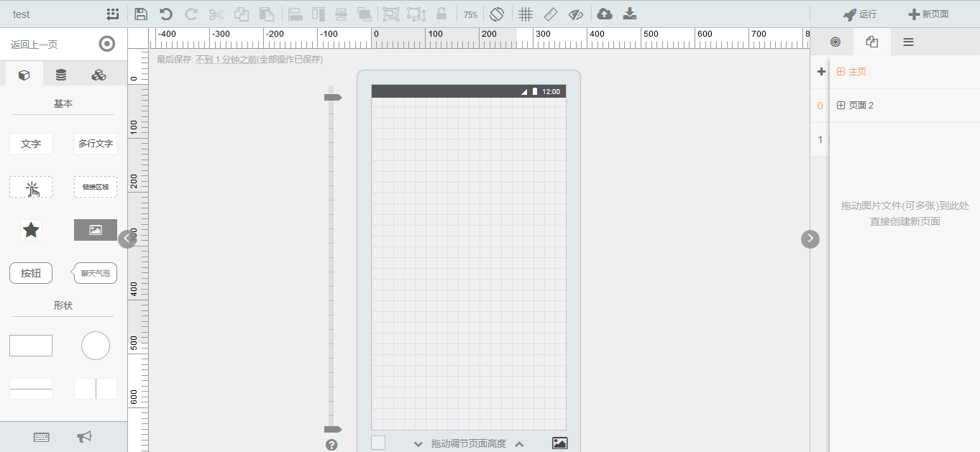Select the star icon component
The width and height of the screenshot is (980, 452).
point(31,230)
